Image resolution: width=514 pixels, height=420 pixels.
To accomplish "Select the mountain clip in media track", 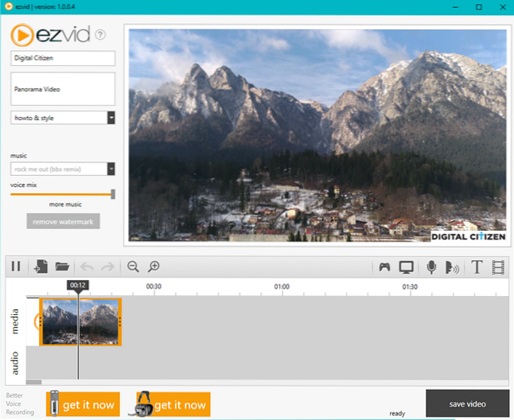I will point(80,321).
